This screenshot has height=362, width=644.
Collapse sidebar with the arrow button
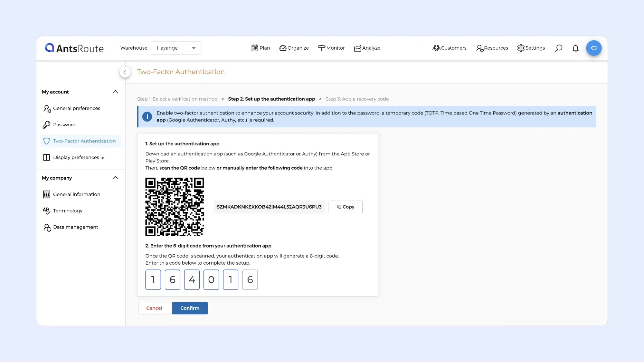(x=125, y=72)
